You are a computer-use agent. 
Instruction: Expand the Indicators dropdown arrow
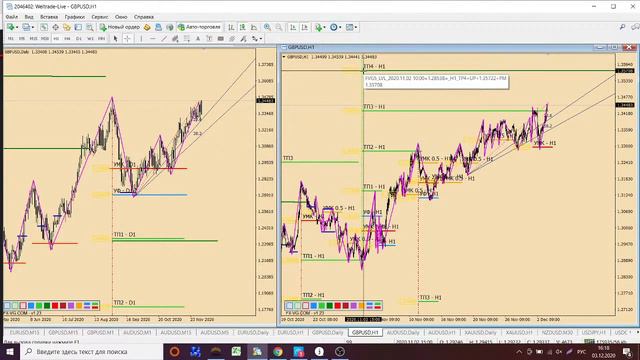click(324, 27)
